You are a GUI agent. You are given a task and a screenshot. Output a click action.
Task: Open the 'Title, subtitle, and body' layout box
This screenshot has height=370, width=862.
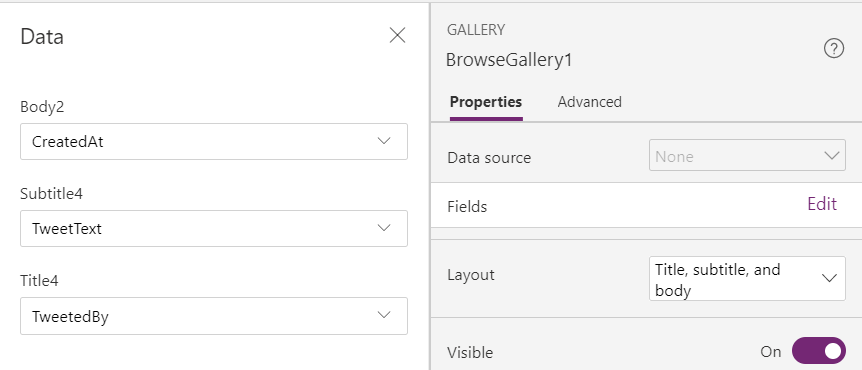pyautogui.click(x=747, y=279)
